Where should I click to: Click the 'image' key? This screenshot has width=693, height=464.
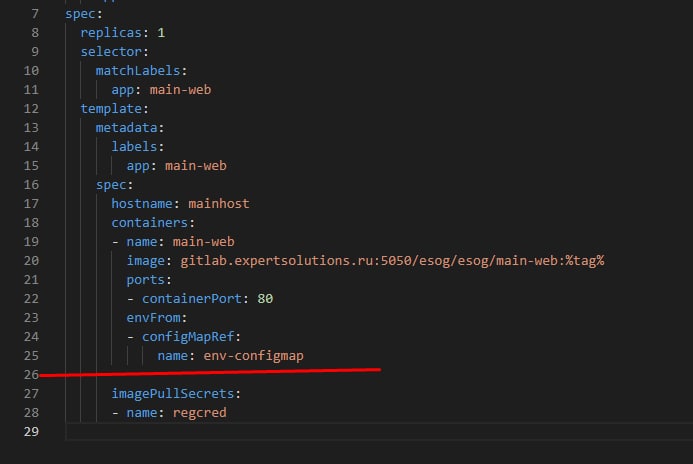point(145,261)
